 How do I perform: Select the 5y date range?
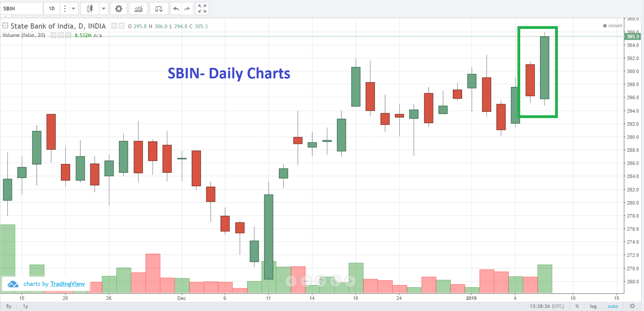(9, 306)
